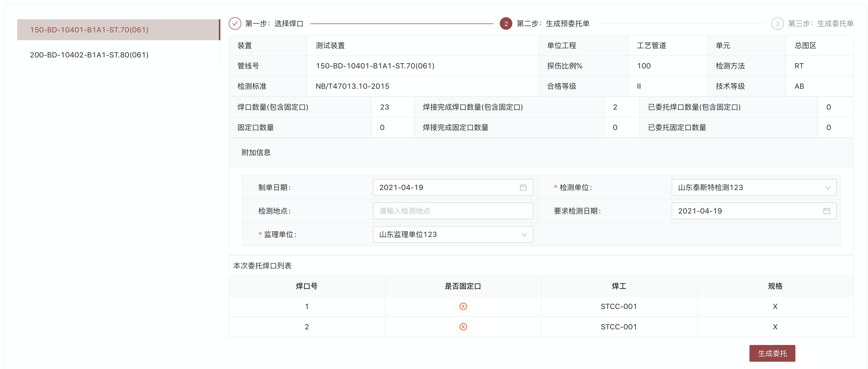Screen dimensions: 868x369
Task: Go to 第一步：选择焊口 step label
Action: click(x=274, y=23)
